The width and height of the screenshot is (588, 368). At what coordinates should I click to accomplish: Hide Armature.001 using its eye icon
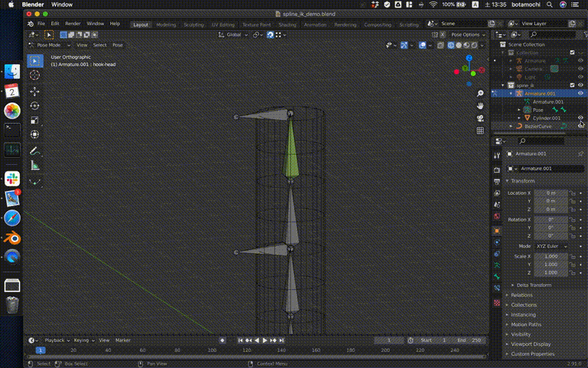point(581,93)
